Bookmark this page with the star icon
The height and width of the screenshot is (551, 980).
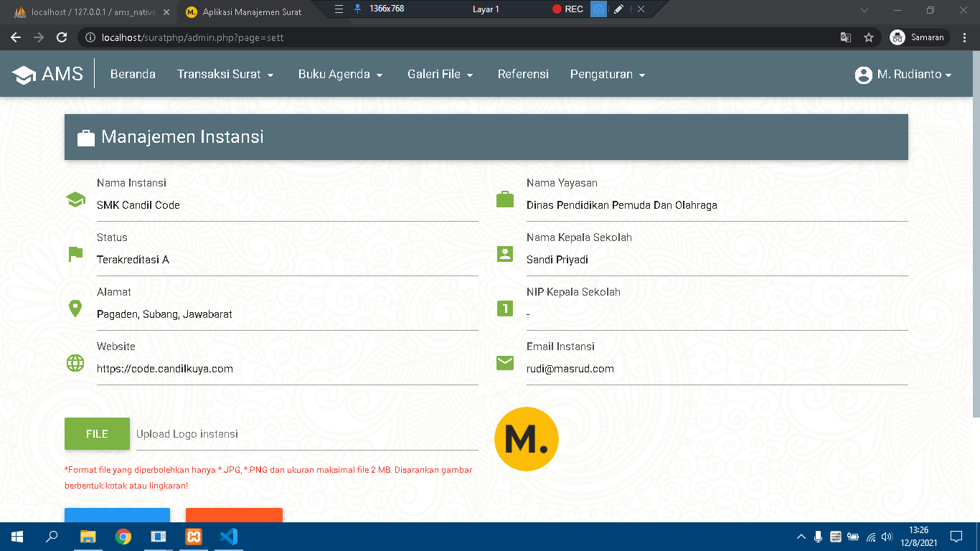pos(869,37)
